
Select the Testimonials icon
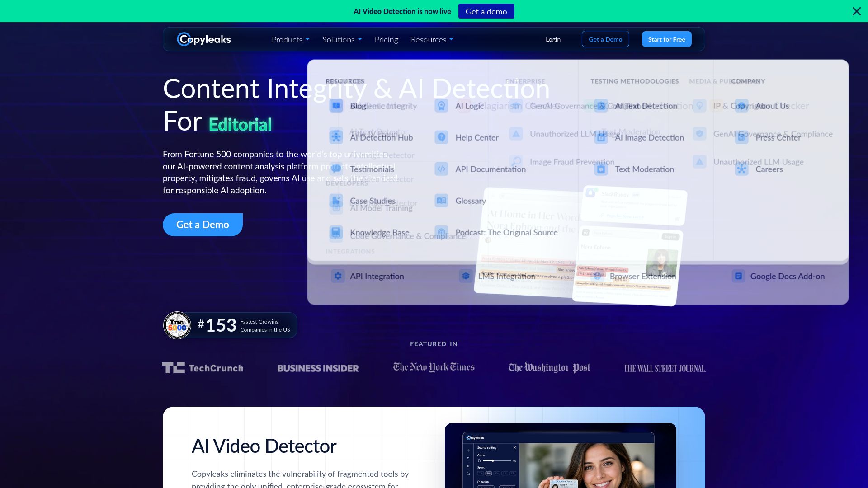[x=336, y=169]
